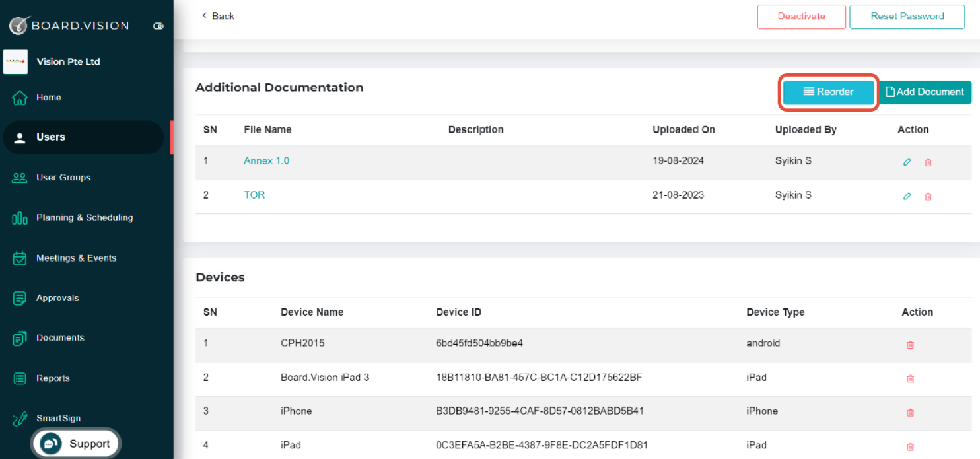Remove the iPhone device with trash icon
Viewport: 980px width, 459px height.
coord(910,412)
